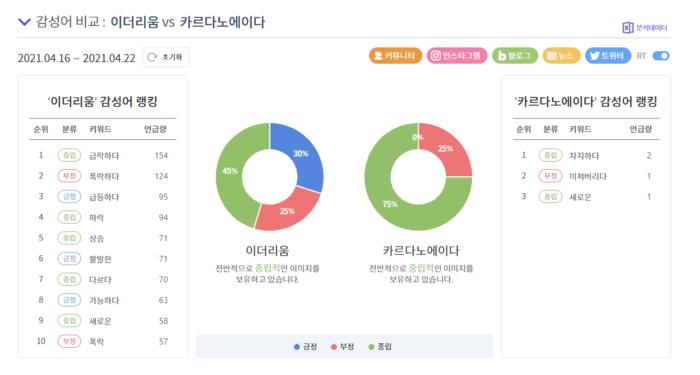Click the 언급량 column header for 이더리움
700x375 pixels.
pos(155,129)
